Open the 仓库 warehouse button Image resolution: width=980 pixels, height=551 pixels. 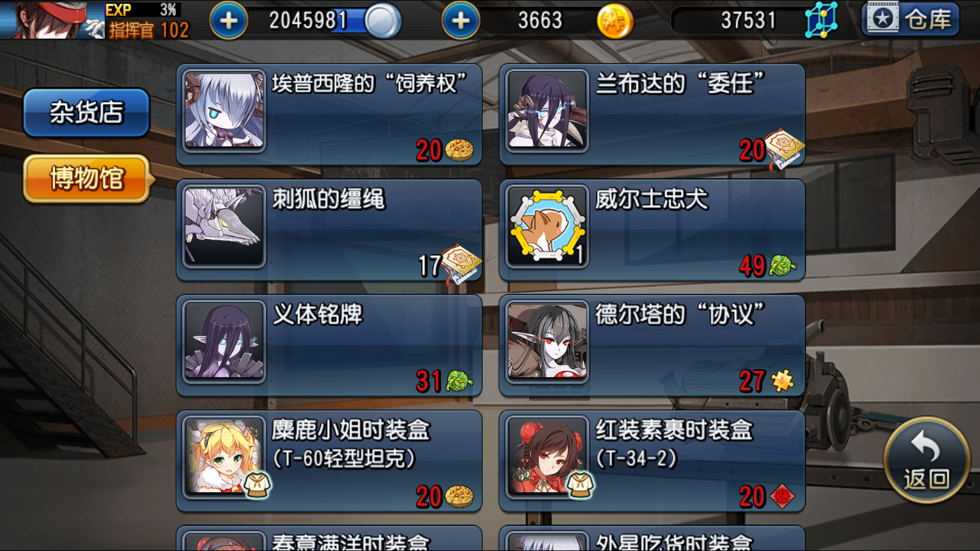click(910, 19)
